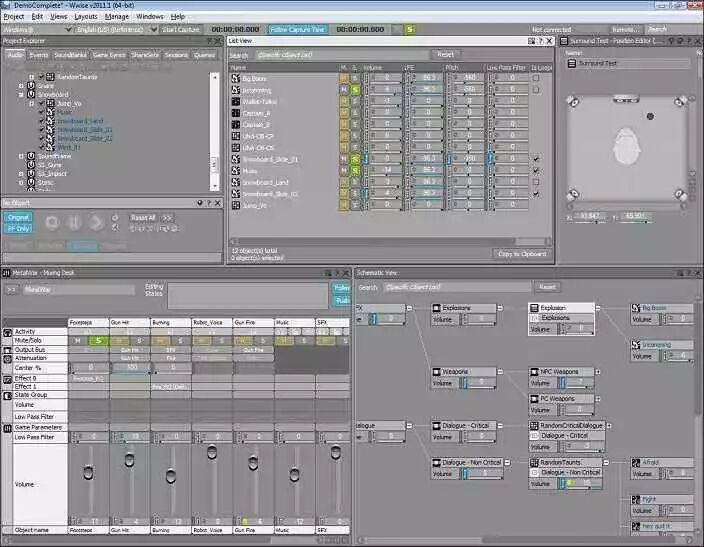The width and height of the screenshot is (704, 547).
Task: Switch to the SoundBanks tab in Project Explorer
Action: click(70, 55)
